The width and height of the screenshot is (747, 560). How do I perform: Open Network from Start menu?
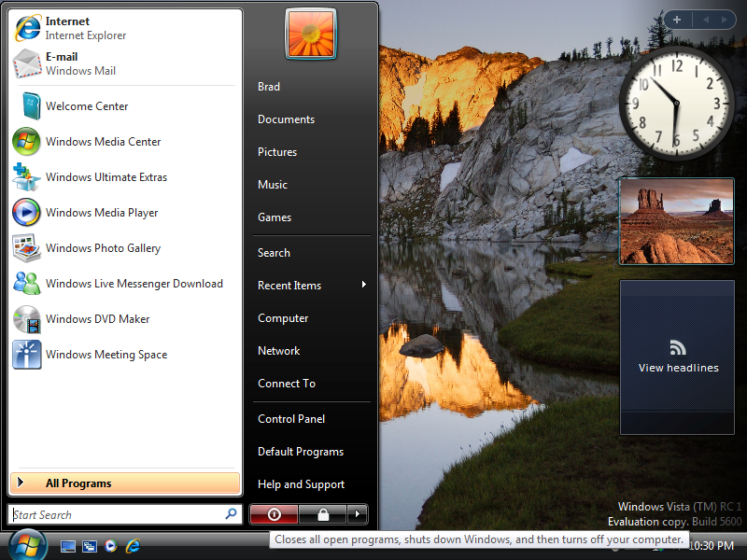(x=278, y=351)
